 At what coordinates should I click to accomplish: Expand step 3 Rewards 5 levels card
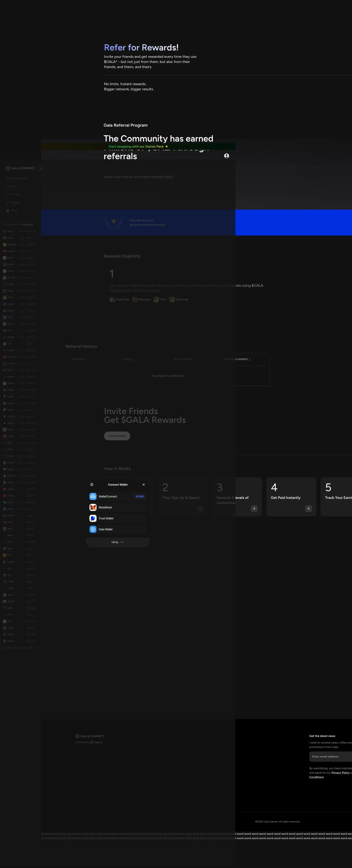[x=254, y=509]
